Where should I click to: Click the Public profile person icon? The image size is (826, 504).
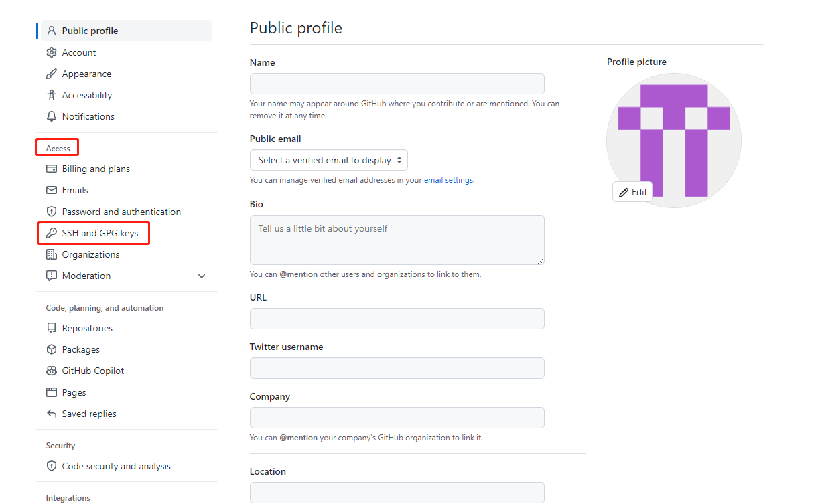click(x=52, y=31)
